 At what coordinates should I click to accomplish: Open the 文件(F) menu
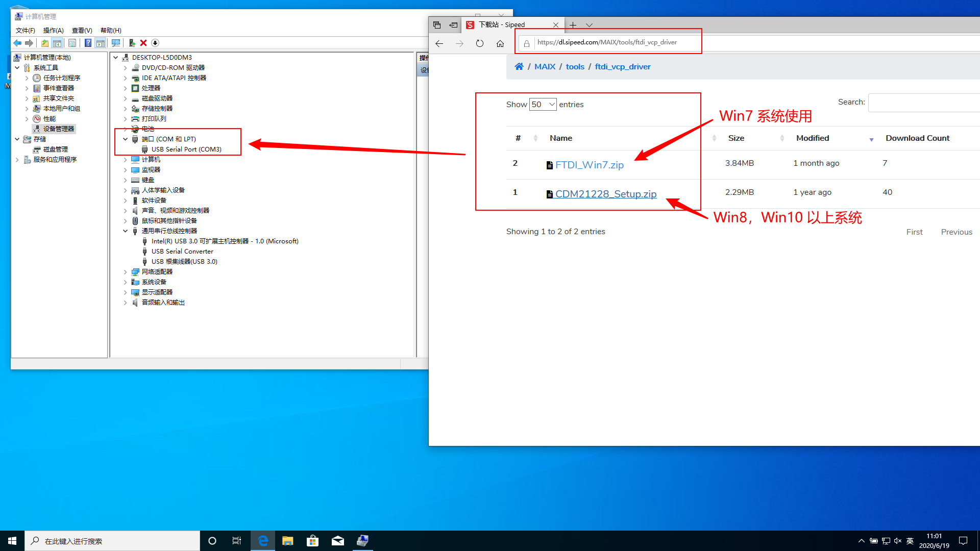25,31
